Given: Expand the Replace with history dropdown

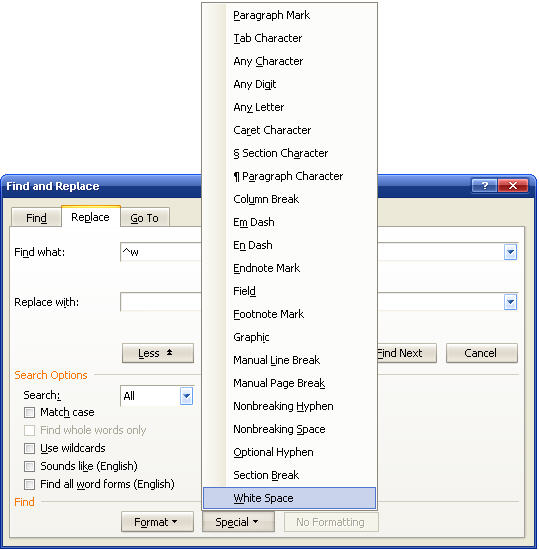Looking at the screenshot, I should pyautogui.click(x=510, y=302).
